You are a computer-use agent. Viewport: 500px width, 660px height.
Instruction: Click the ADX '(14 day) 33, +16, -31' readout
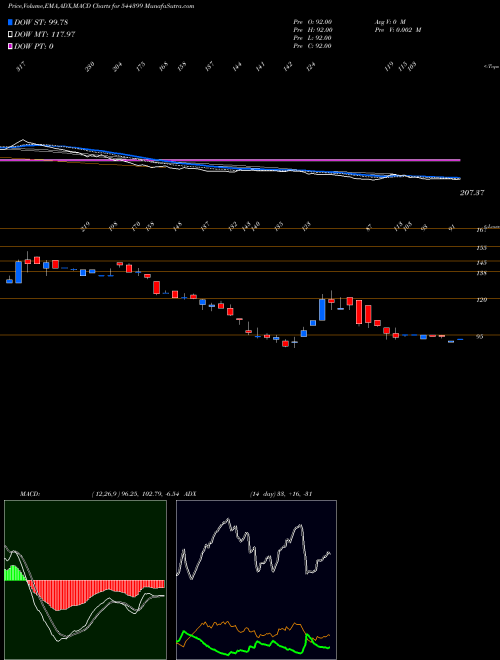281,493
